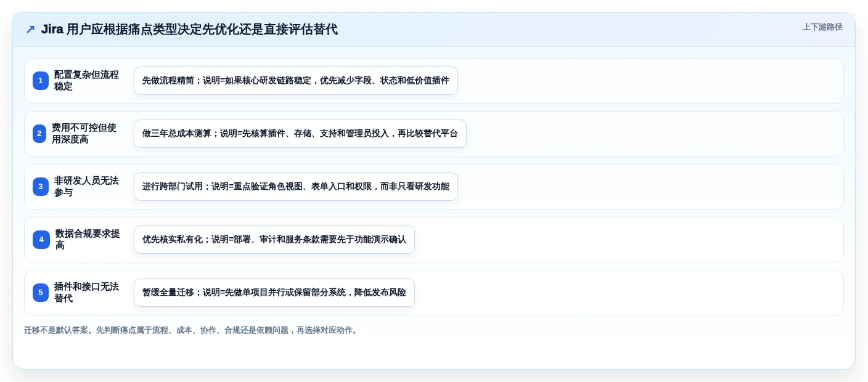The image size is (868, 382).
Task: Open the 暂缓全量迁移 action chip
Action: point(274,293)
